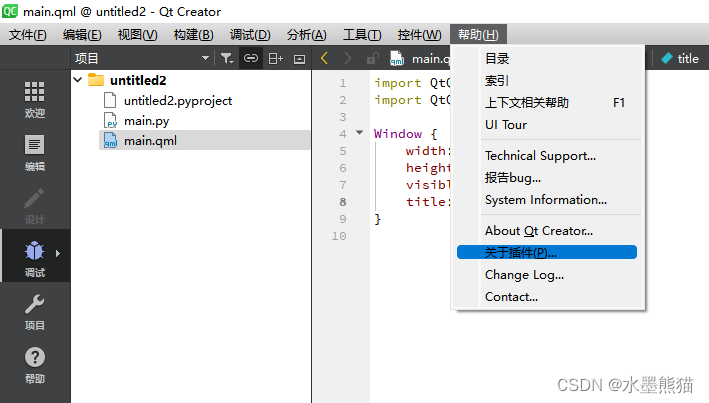Go back with the left arrow

[324, 58]
